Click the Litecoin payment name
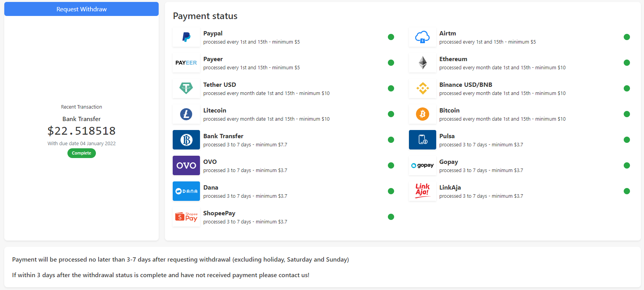 pyautogui.click(x=215, y=111)
